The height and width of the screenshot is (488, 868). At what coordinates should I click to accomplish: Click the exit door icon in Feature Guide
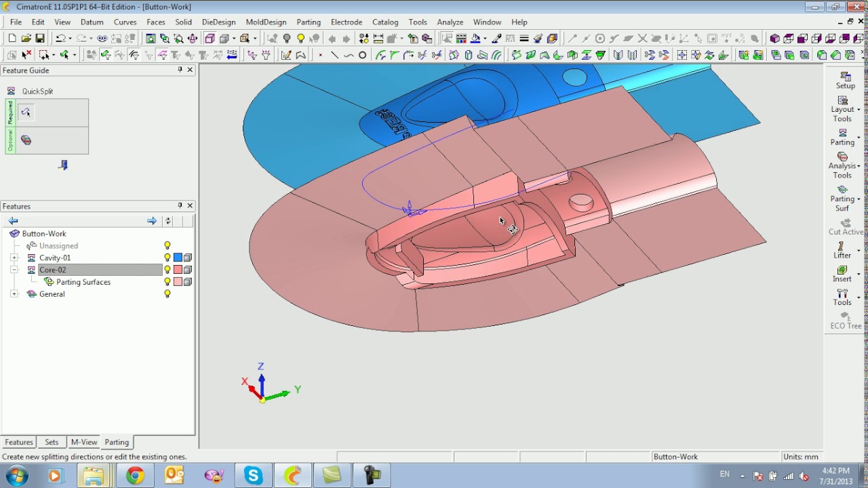[63, 165]
